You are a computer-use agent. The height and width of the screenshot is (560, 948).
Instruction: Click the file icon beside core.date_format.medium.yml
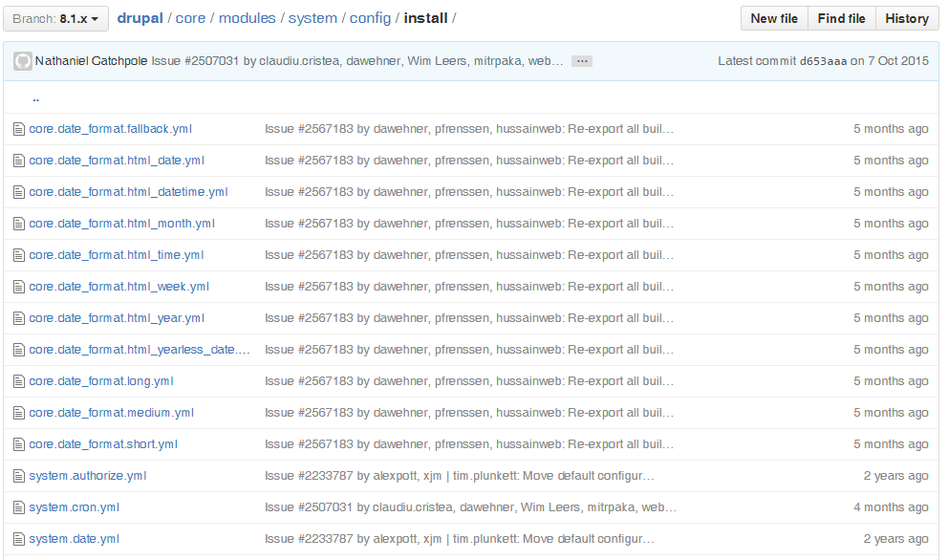tap(18, 412)
